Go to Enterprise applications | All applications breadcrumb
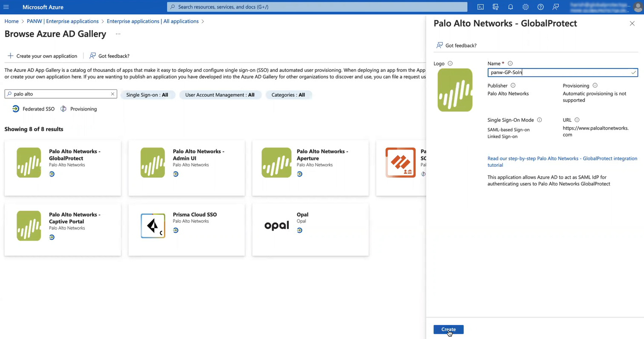This screenshot has height=339, width=644. pyautogui.click(x=152, y=21)
